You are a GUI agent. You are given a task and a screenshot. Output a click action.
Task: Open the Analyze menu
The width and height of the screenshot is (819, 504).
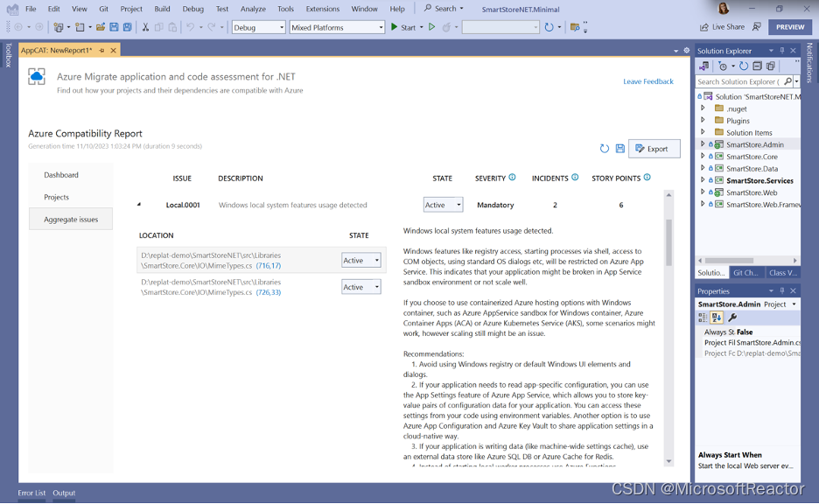[253, 9]
